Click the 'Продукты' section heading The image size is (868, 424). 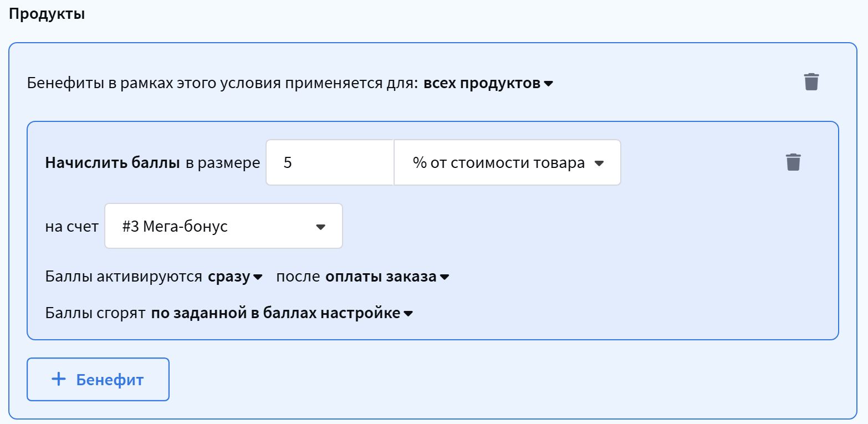pyautogui.click(x=47, y=14)
